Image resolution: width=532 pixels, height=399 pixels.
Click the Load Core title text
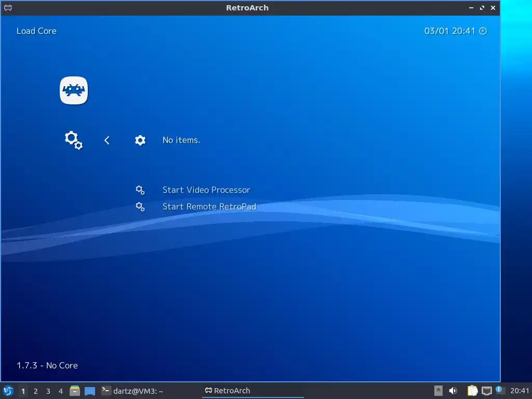(37, 31)
